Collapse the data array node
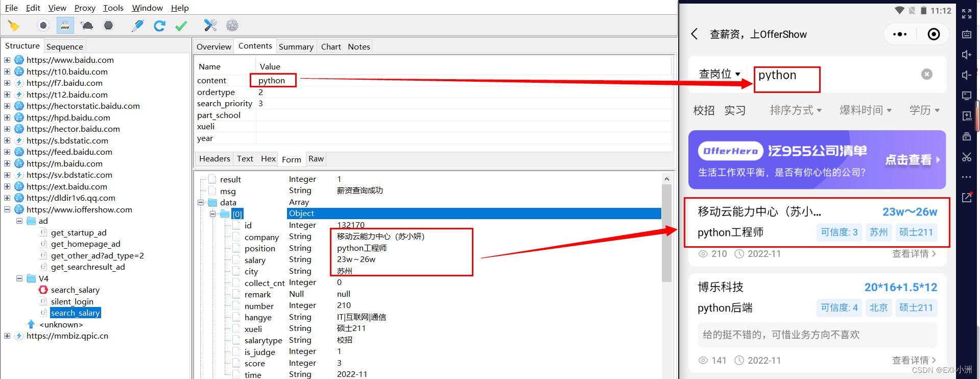Screen dimensions: 980x379 click(201, 202)
